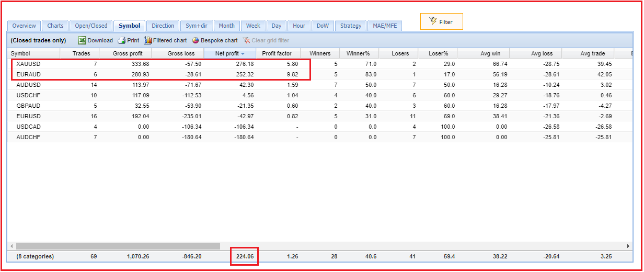Select the AUDUSD row
The image size is (644, 272).
tap(320, 85)
